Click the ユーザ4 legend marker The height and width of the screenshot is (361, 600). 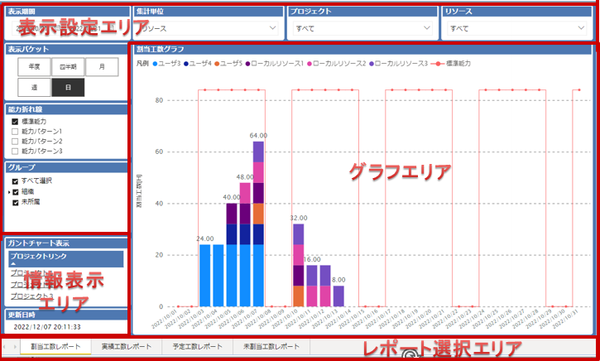pyautogui.click(x=186, y=64)
